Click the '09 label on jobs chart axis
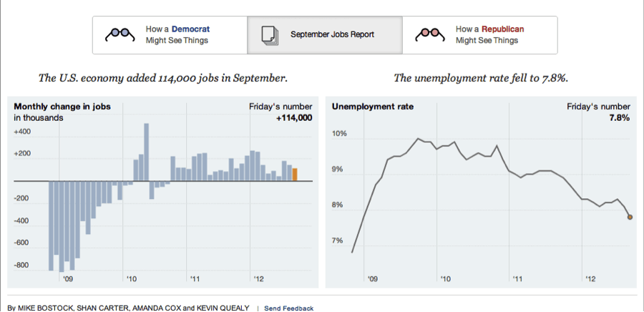The image size is (644, 312). coord(69,278)
